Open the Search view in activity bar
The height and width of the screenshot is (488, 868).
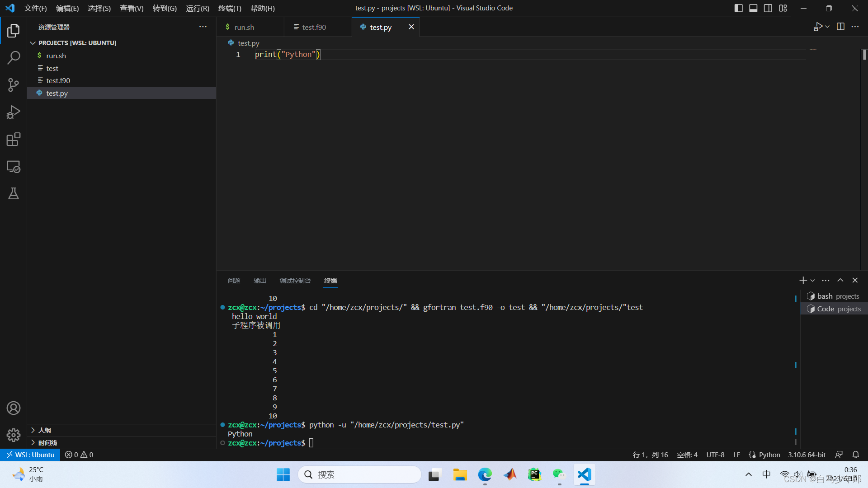[14, 58]
